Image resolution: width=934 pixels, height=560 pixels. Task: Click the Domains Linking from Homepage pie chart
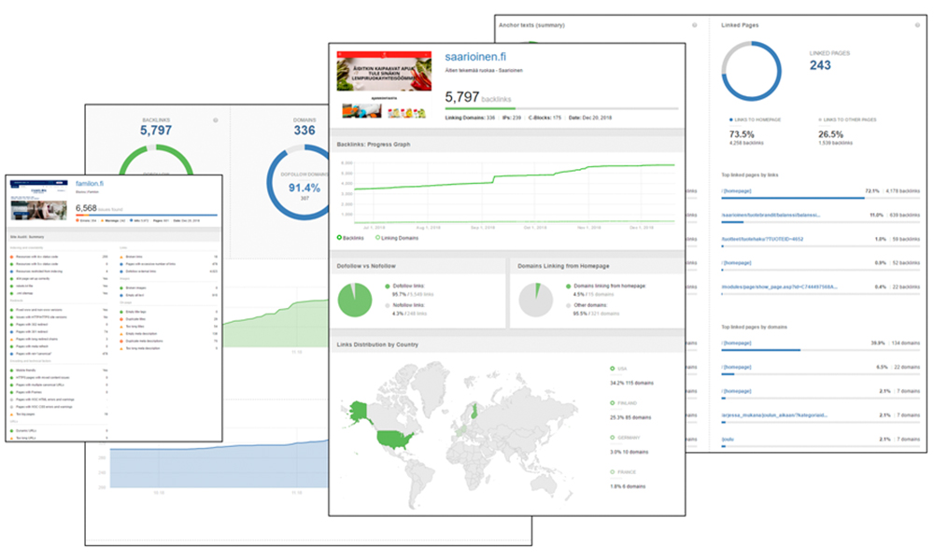tap(536, 300)
